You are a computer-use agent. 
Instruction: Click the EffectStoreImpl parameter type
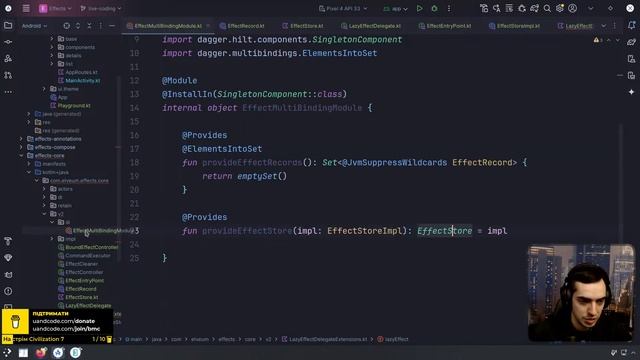click(364, 231)
